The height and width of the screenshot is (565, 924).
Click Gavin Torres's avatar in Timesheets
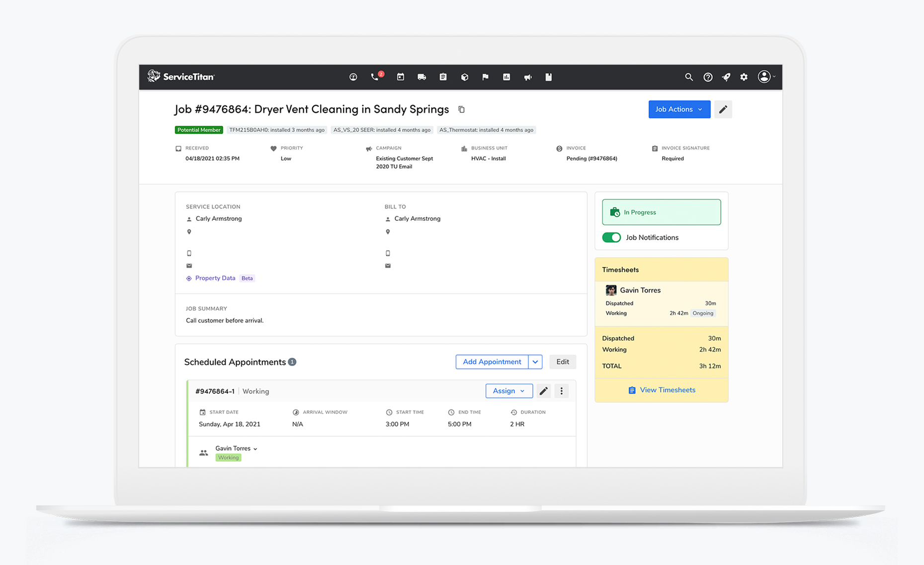point(611,290)
